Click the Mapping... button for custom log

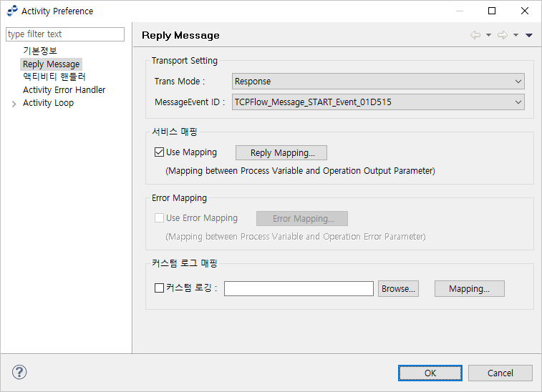click(x=469, y=288)
